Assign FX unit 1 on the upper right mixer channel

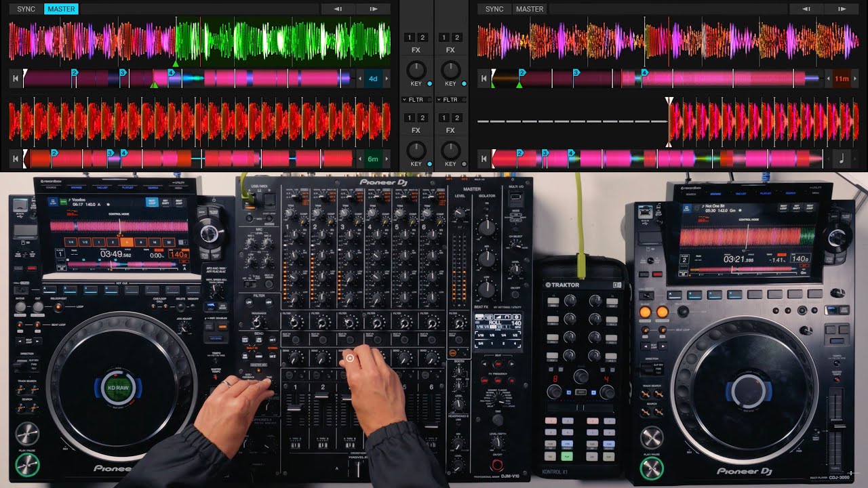tap(444, 37)
